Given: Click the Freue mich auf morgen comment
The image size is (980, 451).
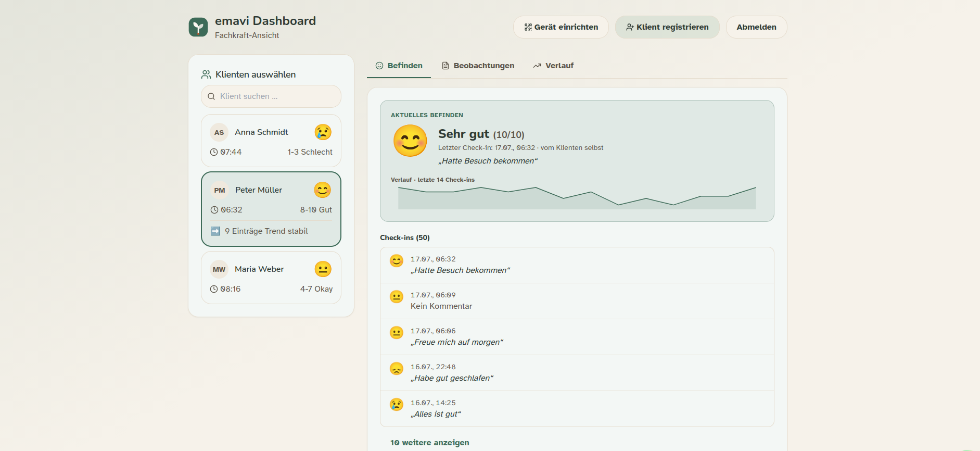Looking at the screenshot, I should (x=457, y=342).
